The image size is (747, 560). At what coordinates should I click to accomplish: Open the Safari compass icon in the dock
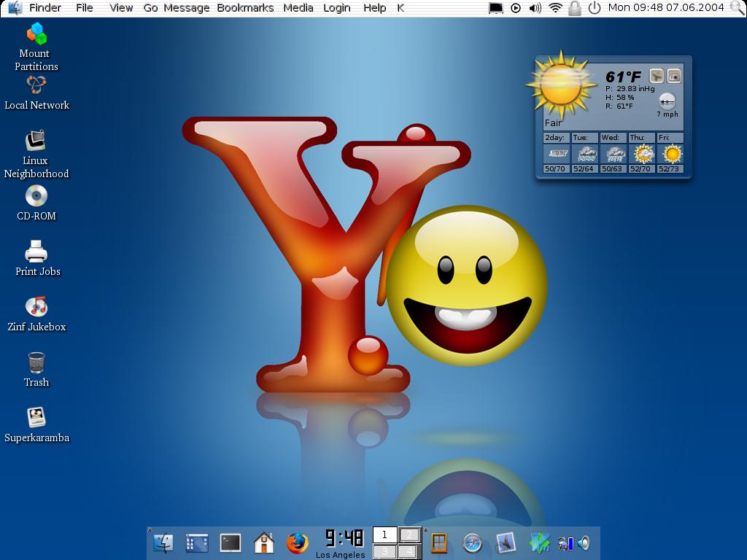click(473, 542)
